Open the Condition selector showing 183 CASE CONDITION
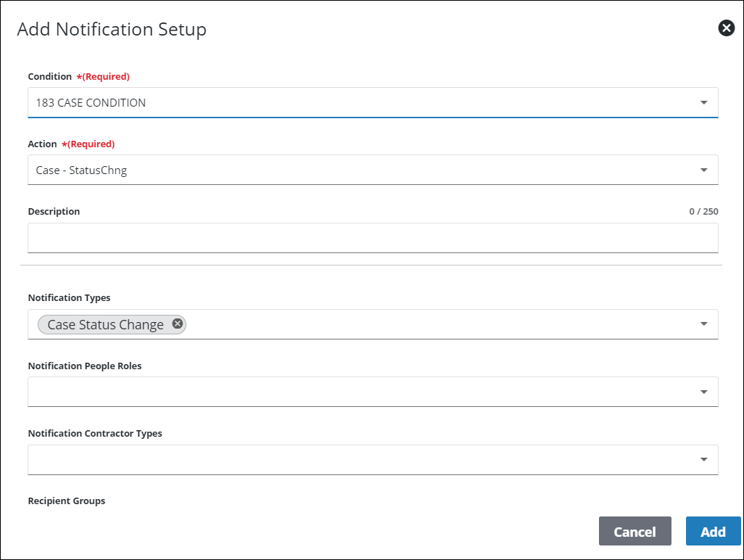Screen dimensions: 744x560 [x=363, y=102]
